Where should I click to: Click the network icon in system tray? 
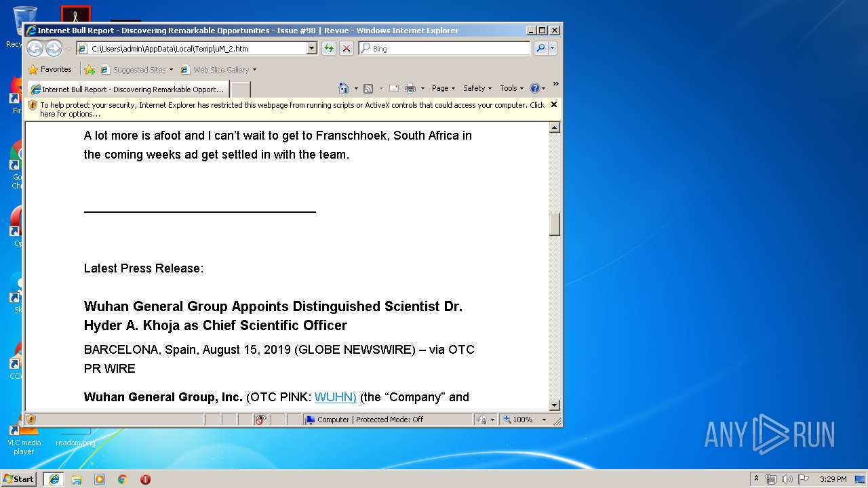coord(771,479)
